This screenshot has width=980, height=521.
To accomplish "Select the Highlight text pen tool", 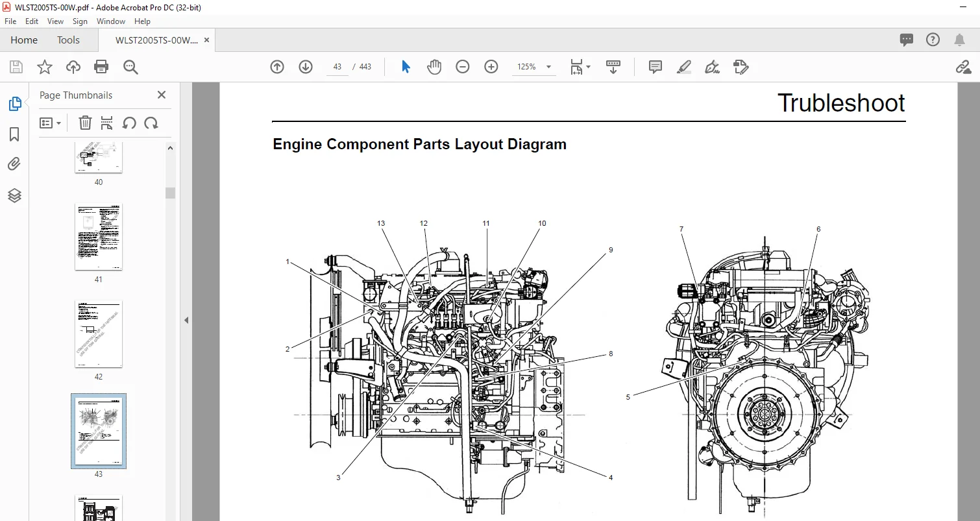I will pyautogui.click(x=684, y=67).
